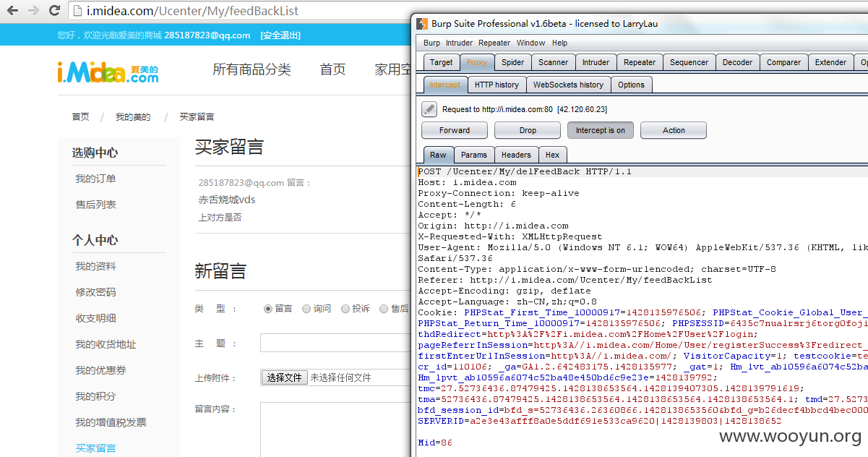Open the Burp menu
This screenshot has height=457, width=868.
(431, 43)
